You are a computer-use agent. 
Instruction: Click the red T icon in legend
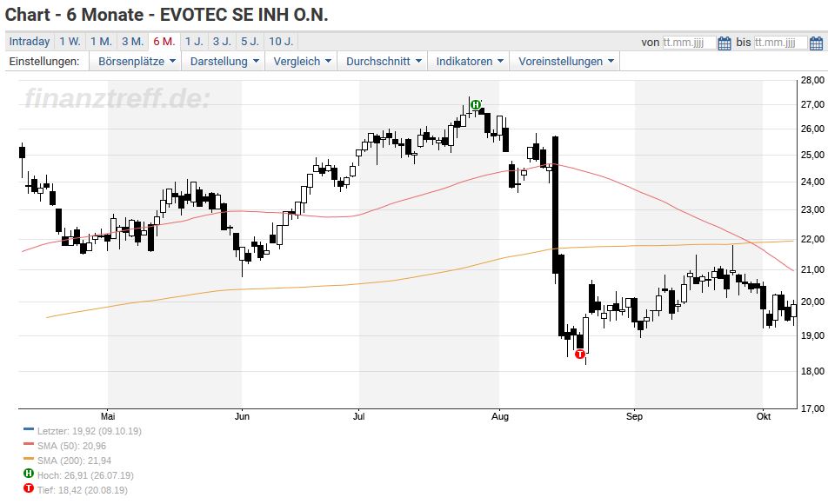point(29,488)
